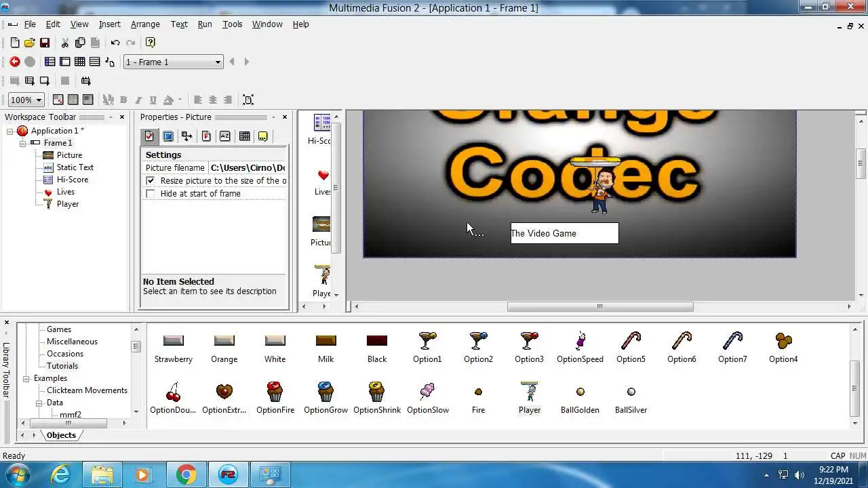Screen dimensions: 868x488
Task: Check Hide at start of frame
Action: tap(151, 194)
